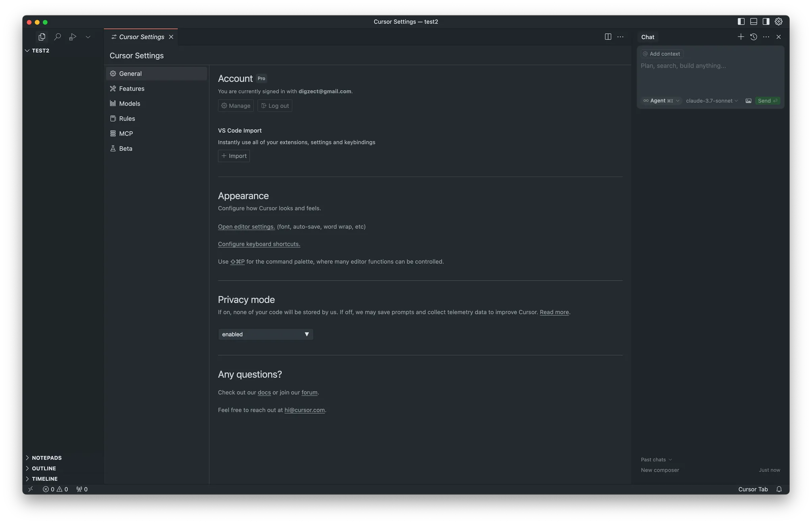Open the docs link
The image size is (812, 524).
[x=264, y=392]
